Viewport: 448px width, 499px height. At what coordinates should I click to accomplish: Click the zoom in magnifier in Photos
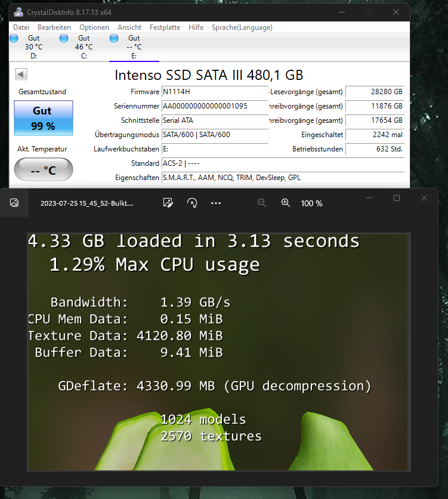point(286,203)
